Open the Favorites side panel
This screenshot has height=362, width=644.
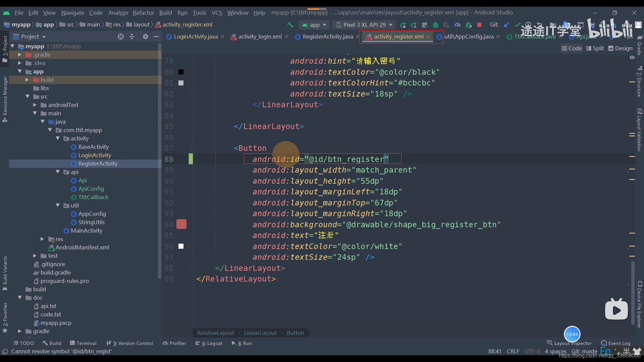click(5, 317)
